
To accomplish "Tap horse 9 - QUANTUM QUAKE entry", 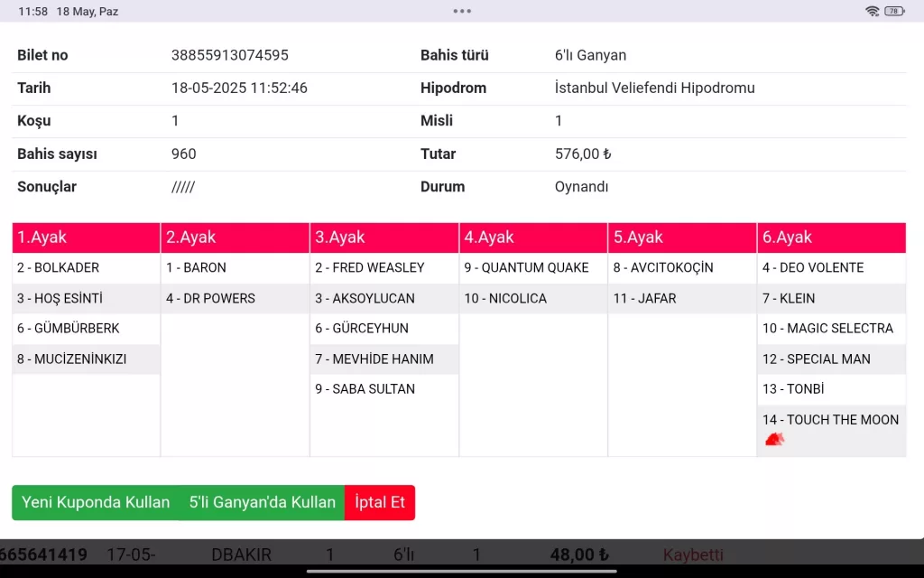I will 526,268.
